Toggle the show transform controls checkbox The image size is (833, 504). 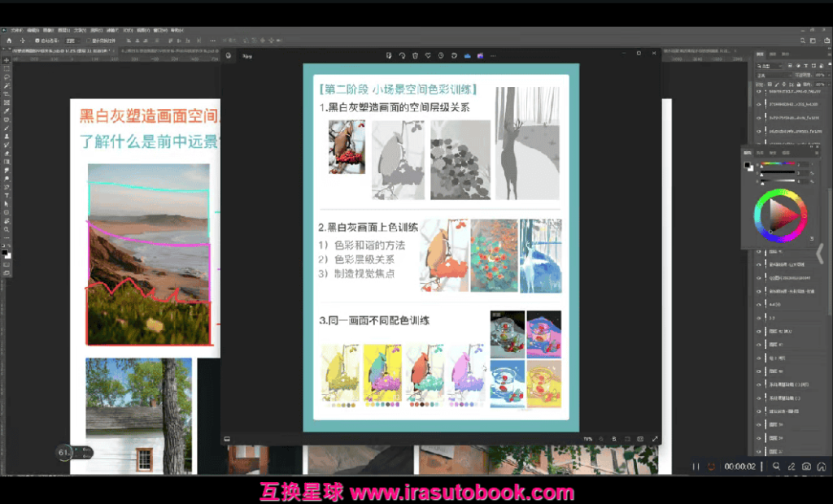click(89, 41)
